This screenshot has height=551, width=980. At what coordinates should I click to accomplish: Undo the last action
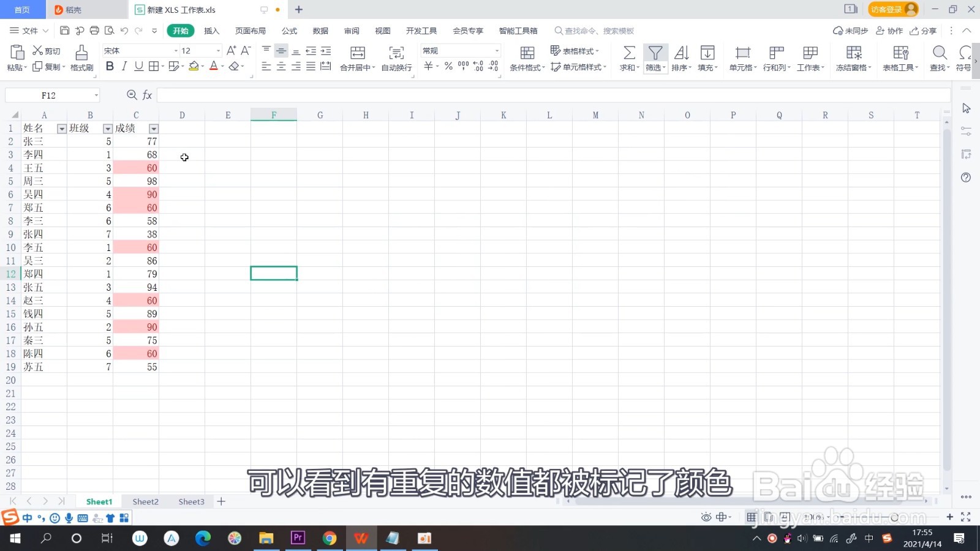click(x=124, y=31)
